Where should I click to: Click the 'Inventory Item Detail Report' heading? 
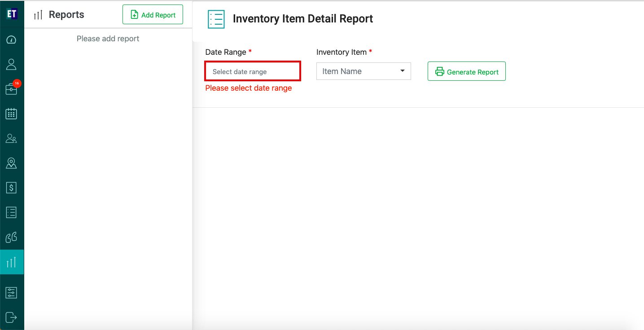click(303, 19)
